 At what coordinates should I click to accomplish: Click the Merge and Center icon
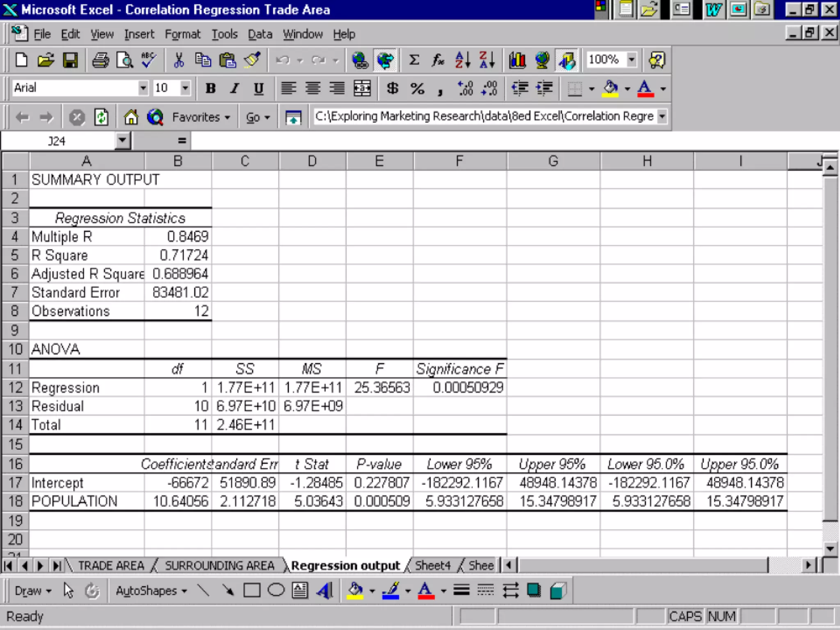[362, 88]
